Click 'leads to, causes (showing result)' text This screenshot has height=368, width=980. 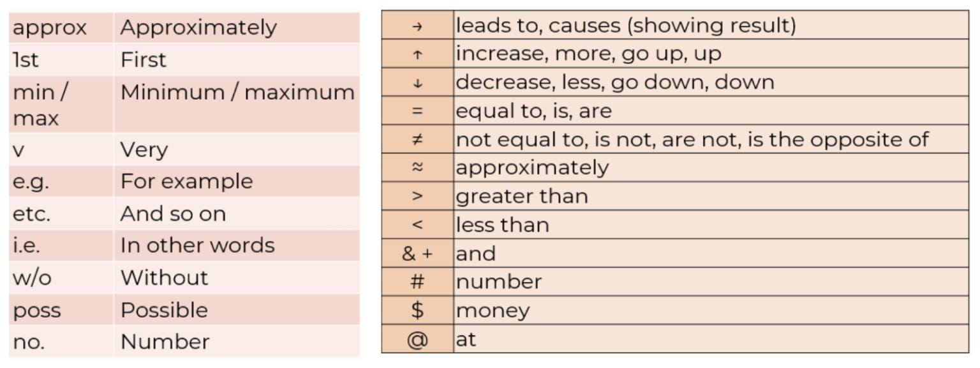tap(625, 26)
